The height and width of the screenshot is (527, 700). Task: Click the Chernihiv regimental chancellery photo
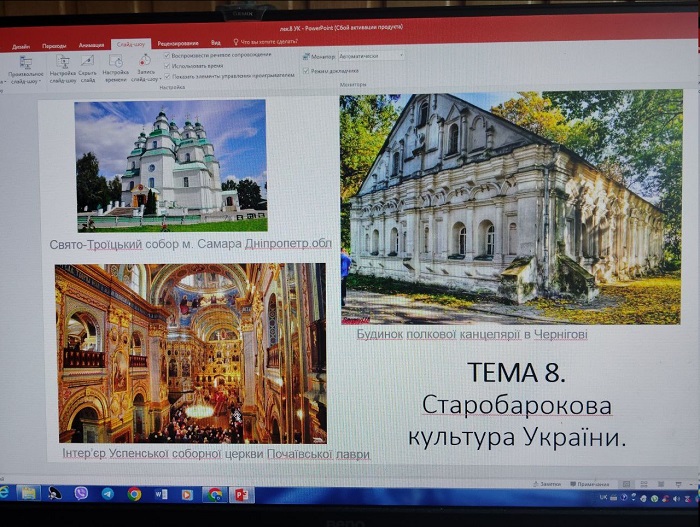pyautogui.click(x=510, y=208)
